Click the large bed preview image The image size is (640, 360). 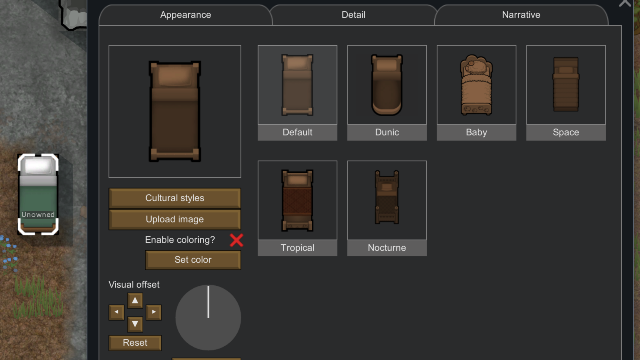point(175,111)
